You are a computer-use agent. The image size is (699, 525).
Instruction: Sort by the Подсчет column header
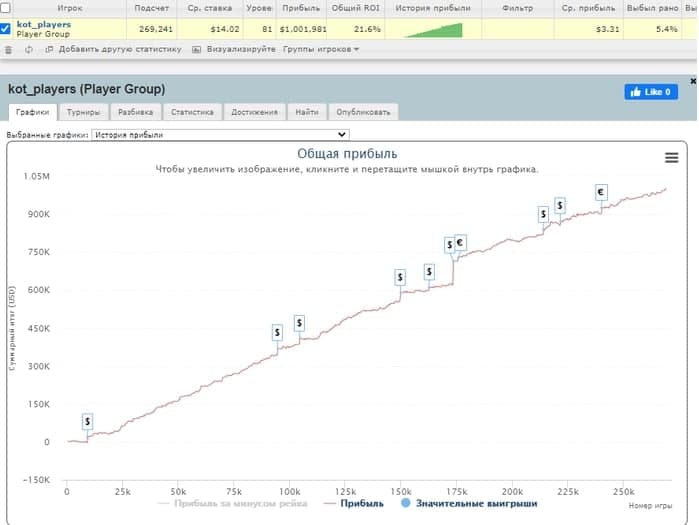click(x=152, y=8)
